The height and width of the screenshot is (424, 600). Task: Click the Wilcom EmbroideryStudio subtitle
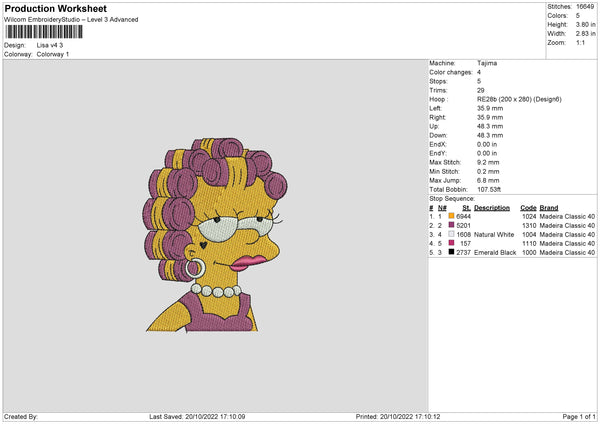pyautogui.click(x=71, y=20)
